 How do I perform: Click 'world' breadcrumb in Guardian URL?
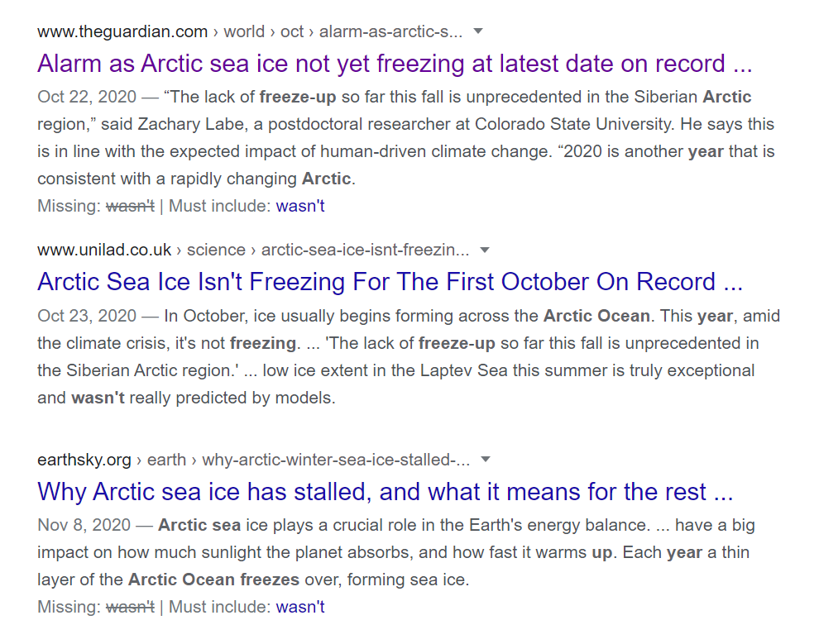(x=244, y=32)
